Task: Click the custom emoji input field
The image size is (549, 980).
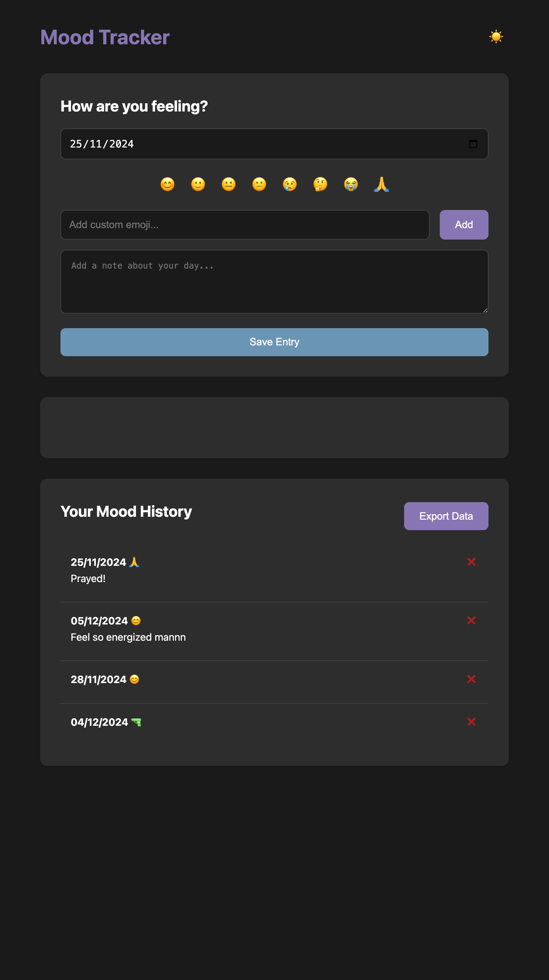Action: (x=245, y=225)
